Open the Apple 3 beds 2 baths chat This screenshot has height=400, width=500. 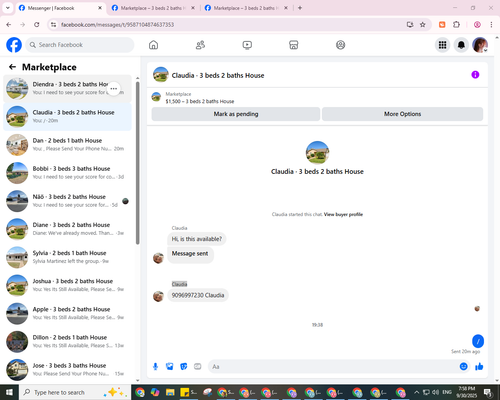coord(67,313)
